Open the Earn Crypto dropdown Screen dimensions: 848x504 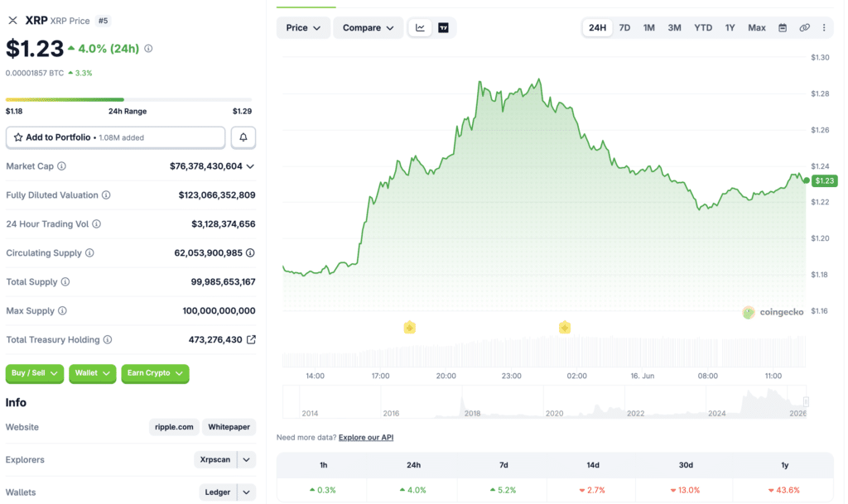tap(155, 373)
